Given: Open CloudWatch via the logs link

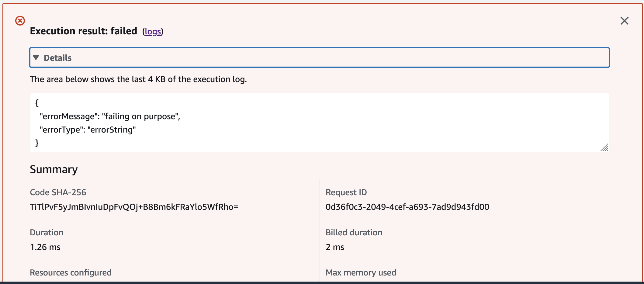Looking at the screenshot, I should tap(153, 31).
